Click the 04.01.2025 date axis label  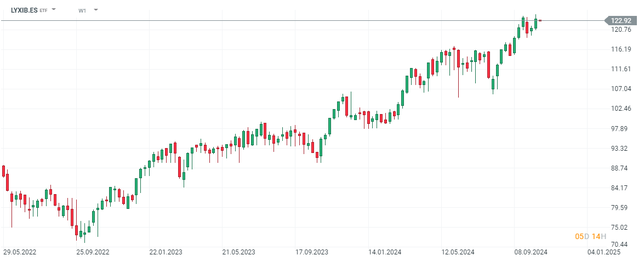click(604, 252)
